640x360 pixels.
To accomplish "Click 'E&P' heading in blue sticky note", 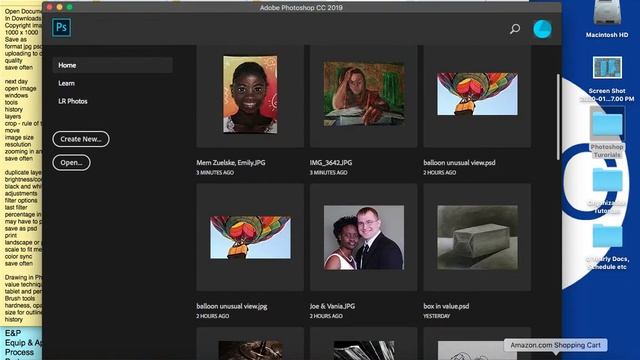I will (x=13, y=333).
